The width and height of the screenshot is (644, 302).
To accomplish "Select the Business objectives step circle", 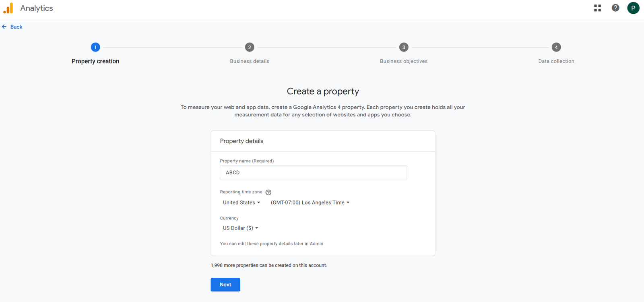I will click(403, 47).
